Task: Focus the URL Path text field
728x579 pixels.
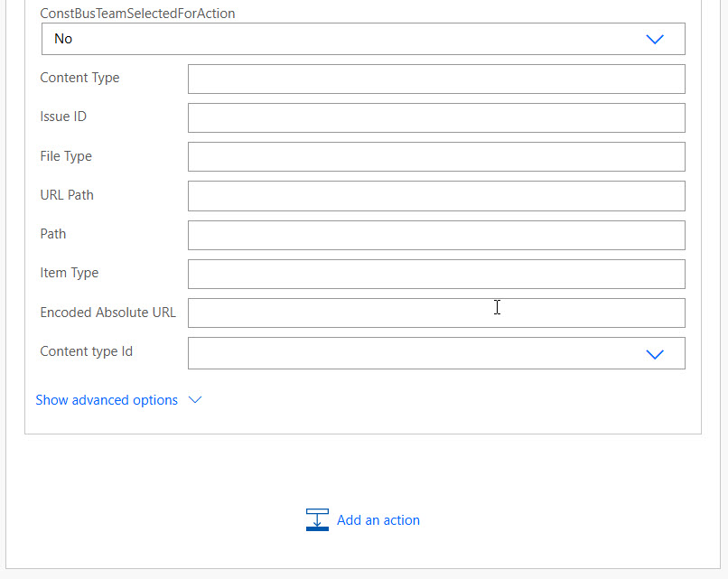Action: point(436,196)
